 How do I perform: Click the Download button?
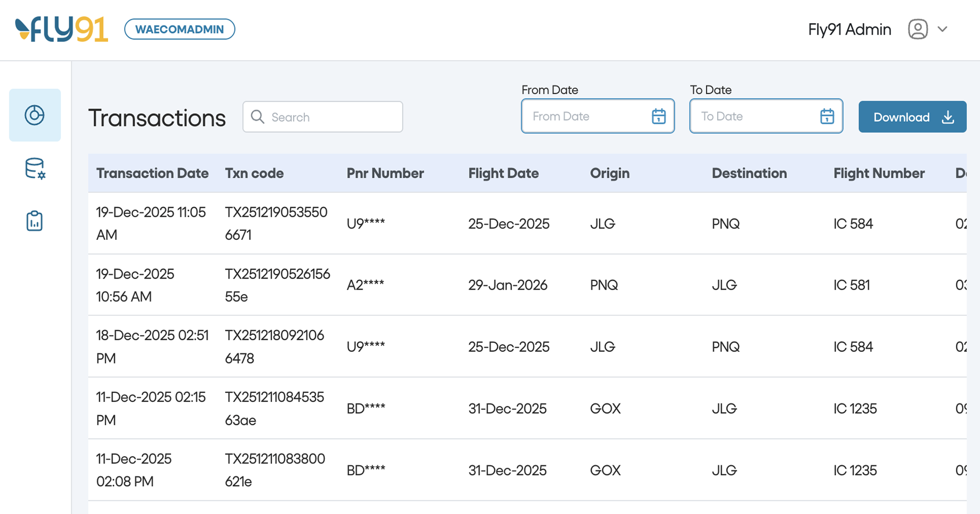tap(912, 116)
